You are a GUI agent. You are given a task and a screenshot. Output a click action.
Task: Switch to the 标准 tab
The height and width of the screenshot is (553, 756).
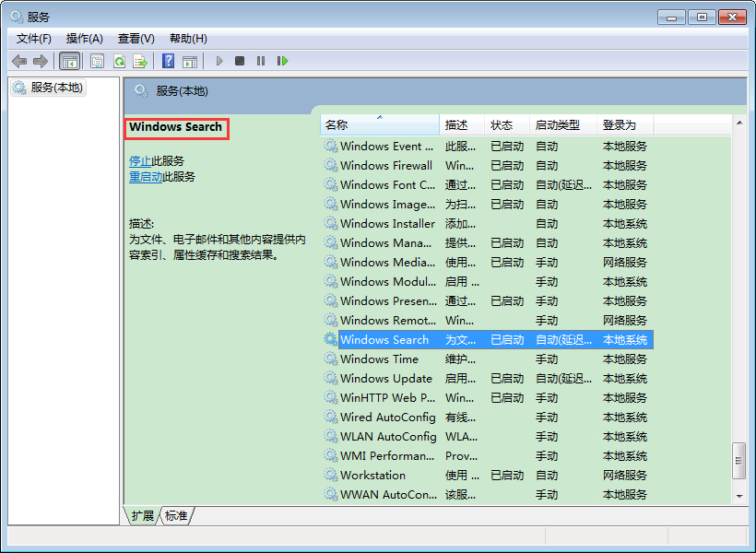pyautogui.click(x=175, y=516)
